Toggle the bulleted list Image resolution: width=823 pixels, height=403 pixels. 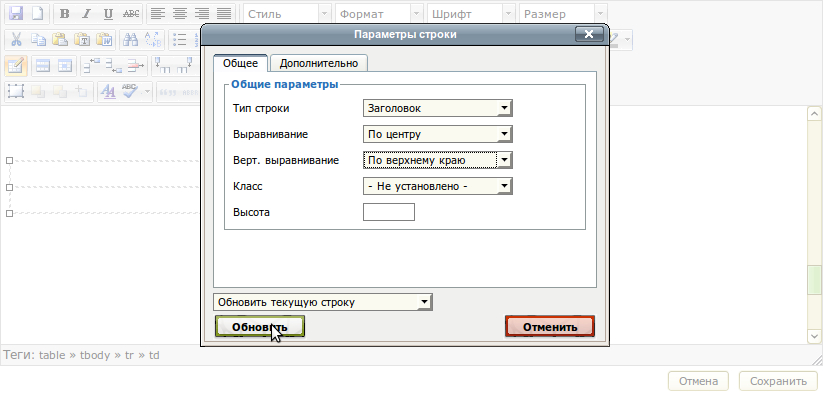tap(180, 39)
